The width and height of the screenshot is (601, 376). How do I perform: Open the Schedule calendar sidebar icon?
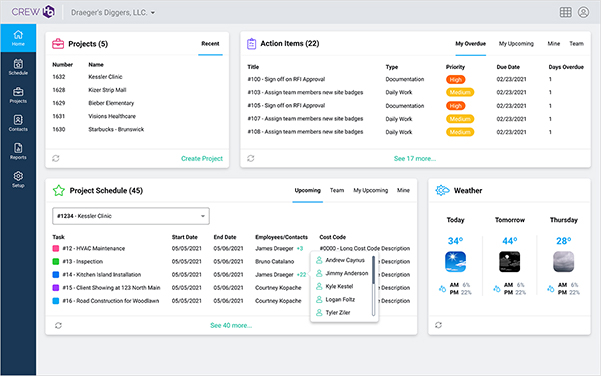(18, 67)
